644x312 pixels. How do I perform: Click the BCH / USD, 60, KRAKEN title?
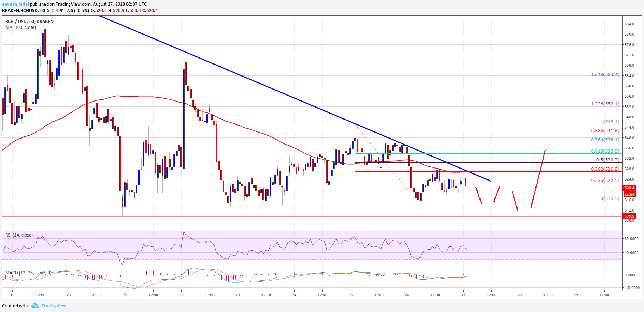coord(30,22)
